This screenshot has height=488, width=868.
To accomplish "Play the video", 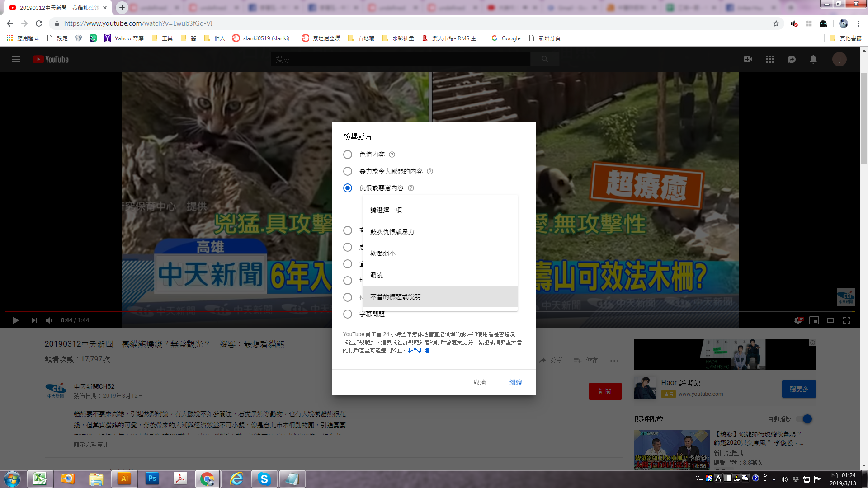I will coord(16,320).
